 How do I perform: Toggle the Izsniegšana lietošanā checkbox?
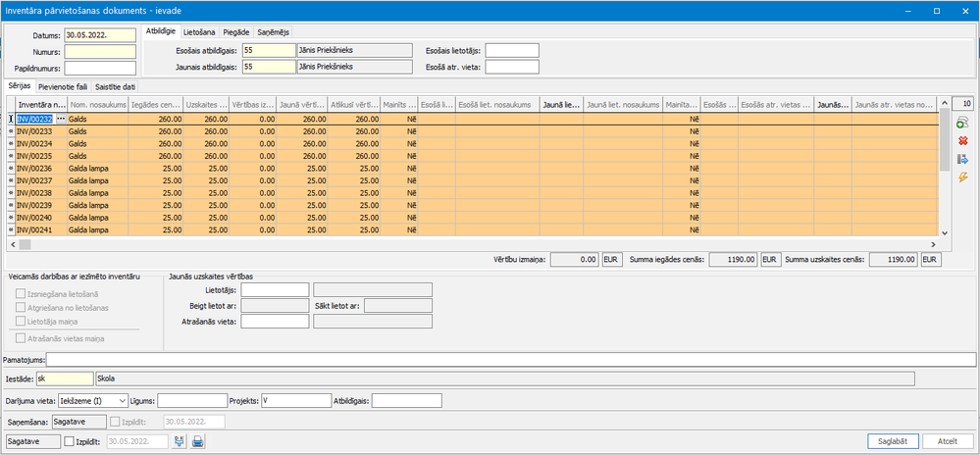[21, 293]
